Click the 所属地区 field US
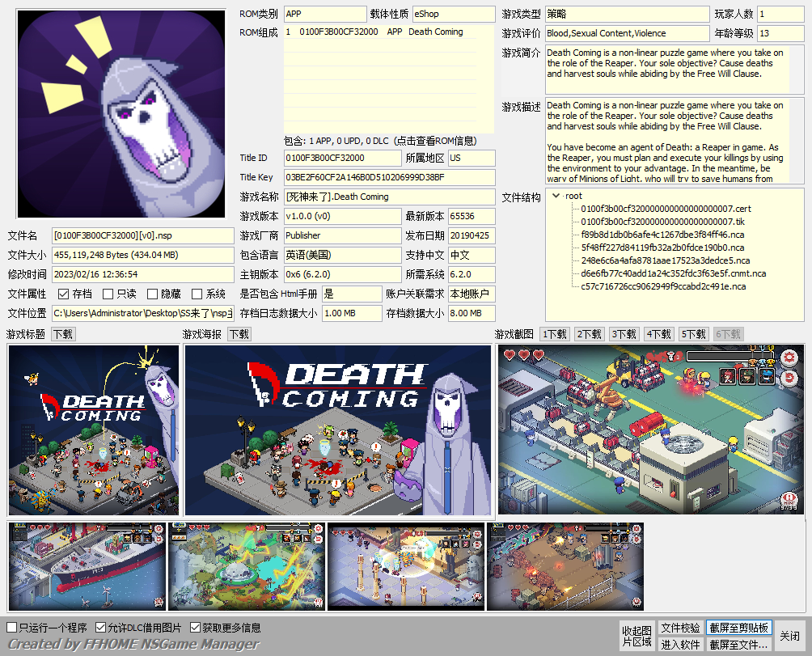This screenshot has height=656, width=812. pos(472,158)
